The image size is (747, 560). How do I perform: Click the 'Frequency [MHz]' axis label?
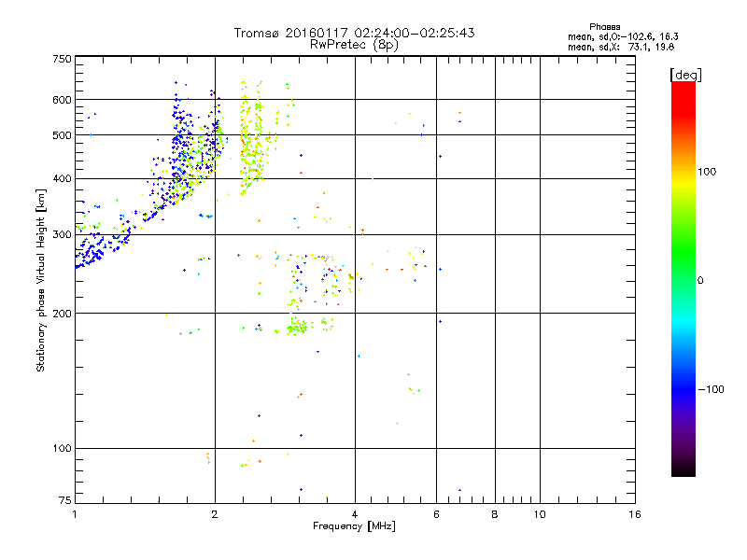(x=354, y=526)
